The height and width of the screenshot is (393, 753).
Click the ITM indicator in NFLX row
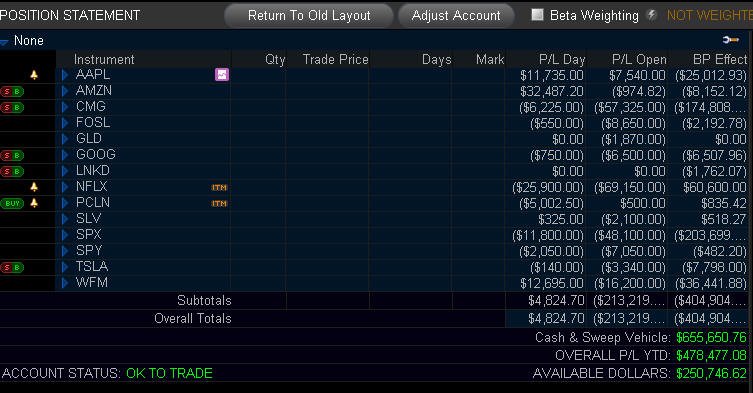[219, 187]
